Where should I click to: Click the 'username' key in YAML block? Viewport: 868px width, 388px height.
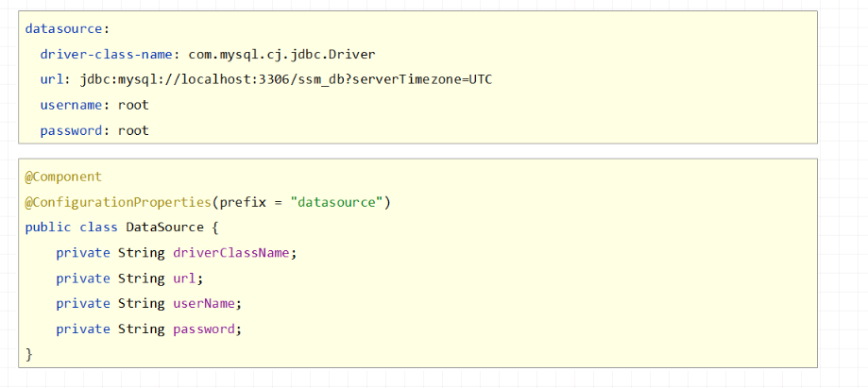[x=72, y=105]
